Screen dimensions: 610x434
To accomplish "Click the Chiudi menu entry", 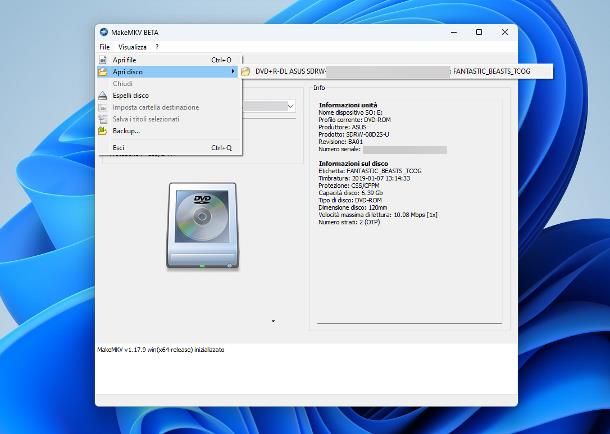I will pos(169,84).
